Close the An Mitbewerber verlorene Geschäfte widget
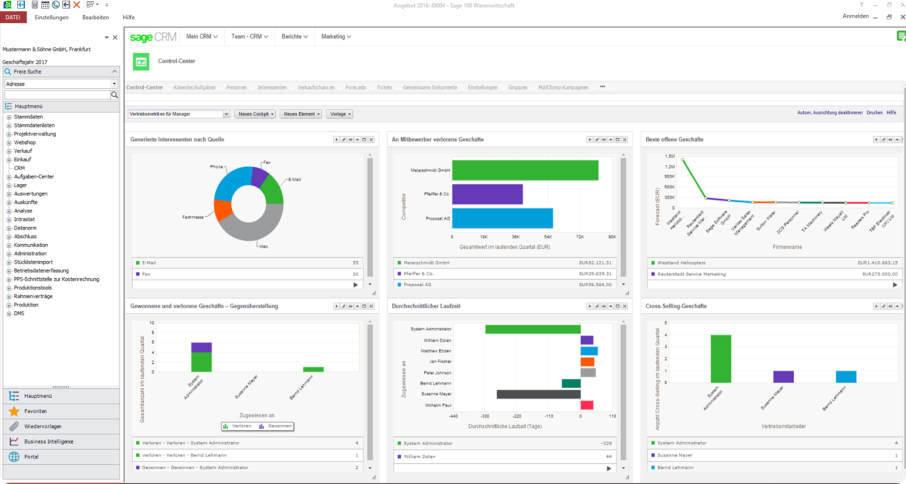The height and width of the screenshot is (484, 906). pos(625,140)
